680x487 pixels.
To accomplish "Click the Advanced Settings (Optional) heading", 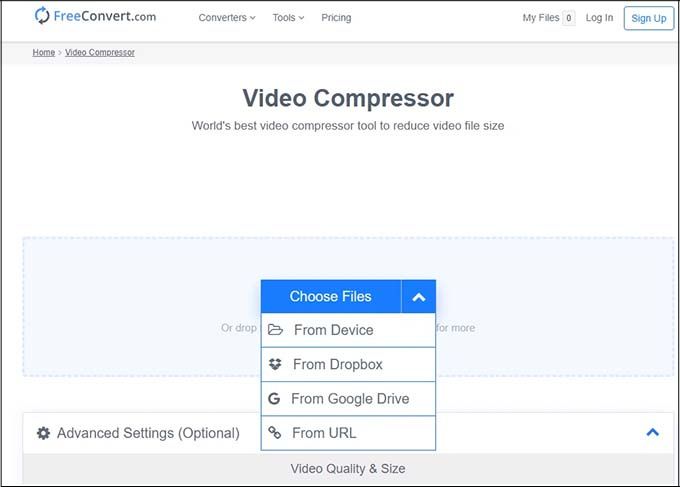I will (148, 433).
